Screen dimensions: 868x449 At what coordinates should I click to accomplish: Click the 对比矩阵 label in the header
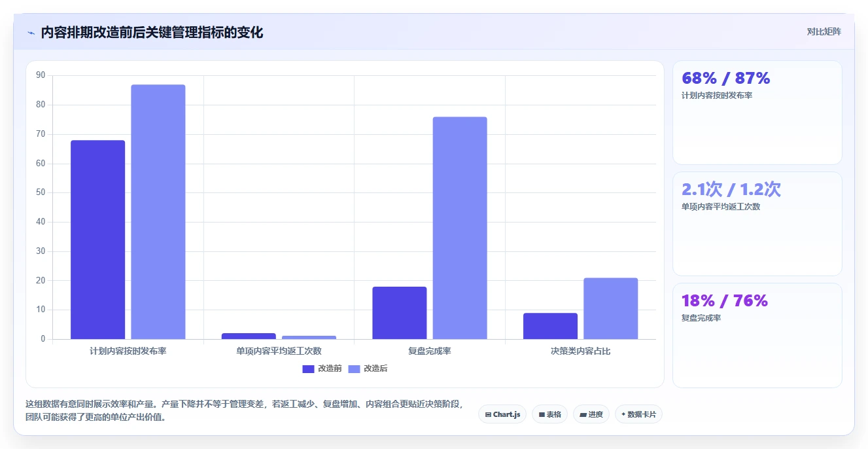824,31
